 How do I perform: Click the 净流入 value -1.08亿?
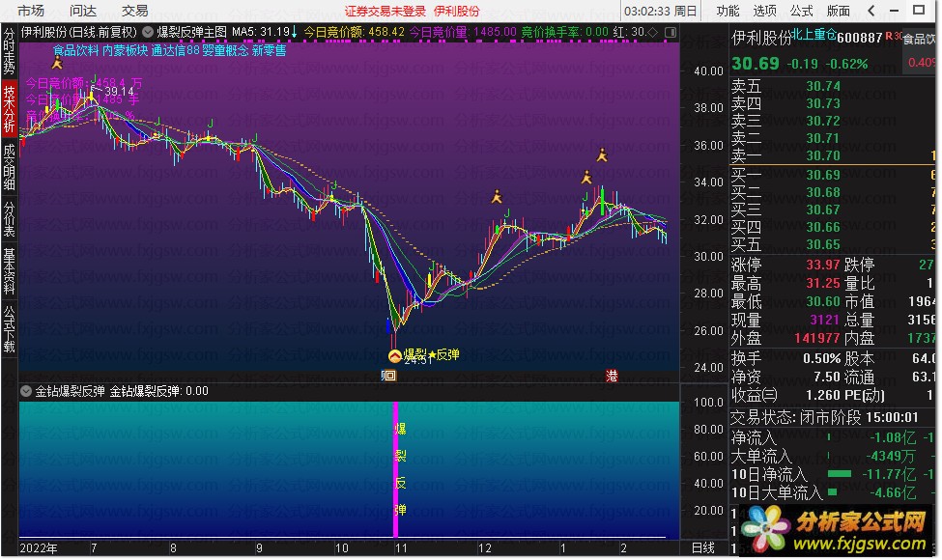[893, 438]
